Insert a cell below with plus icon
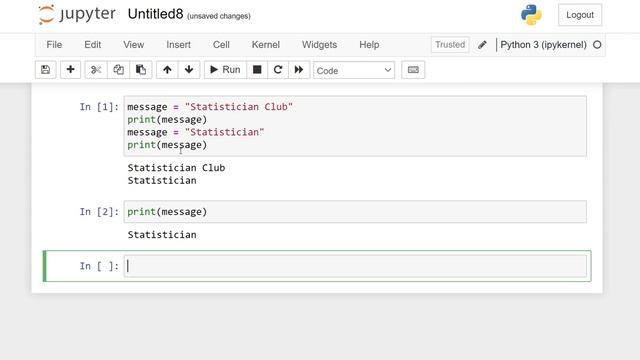640x360 pixels. pyautogui.click(x=70, y=70)
